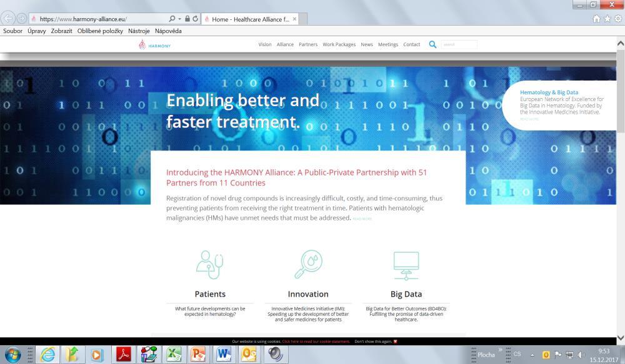Image resolution: width=625 pixels, height=364 pixels.
Task: Open the media player taskbar icon
Action: [x=97, y=355]
